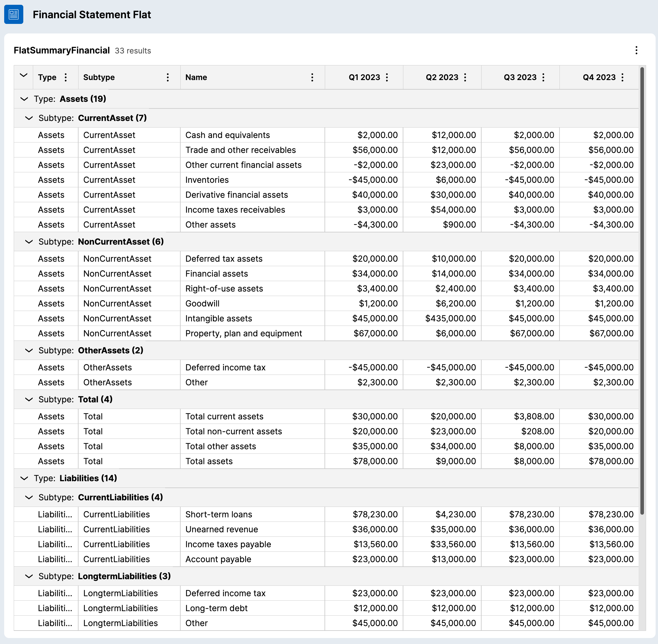Open the Name column options menu
The width and height of the screenshot is (658, 644).
coord(312,77)
